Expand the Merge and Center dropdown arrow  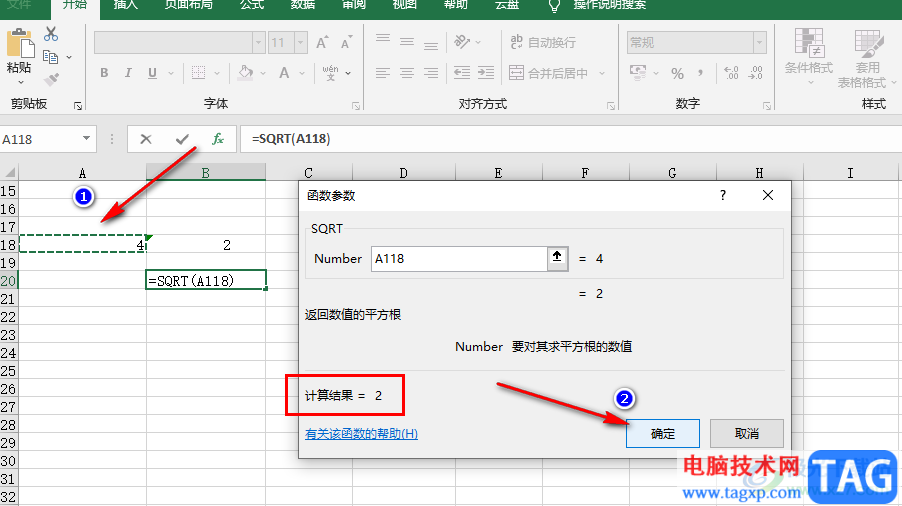(x=602, y=73)
